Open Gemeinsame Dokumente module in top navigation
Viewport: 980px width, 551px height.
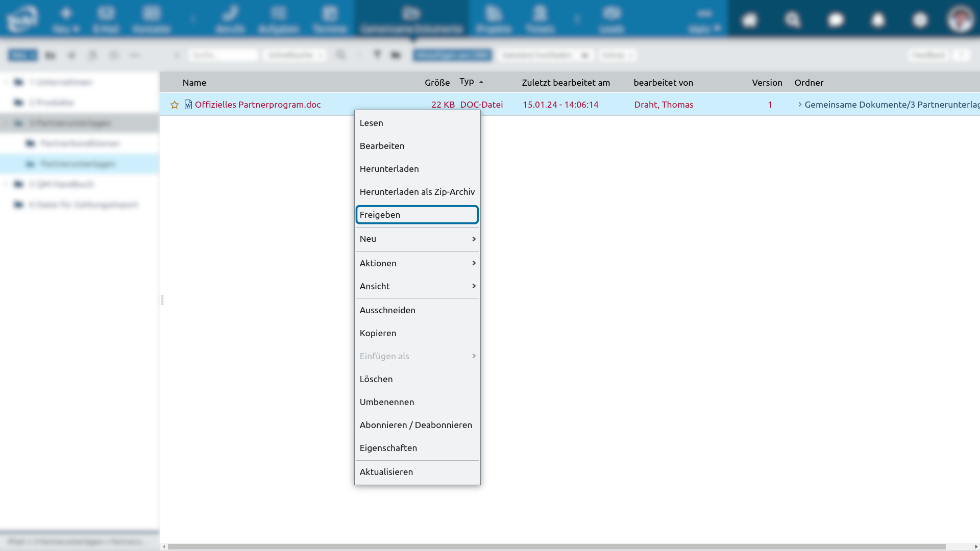tap(411, 19)
